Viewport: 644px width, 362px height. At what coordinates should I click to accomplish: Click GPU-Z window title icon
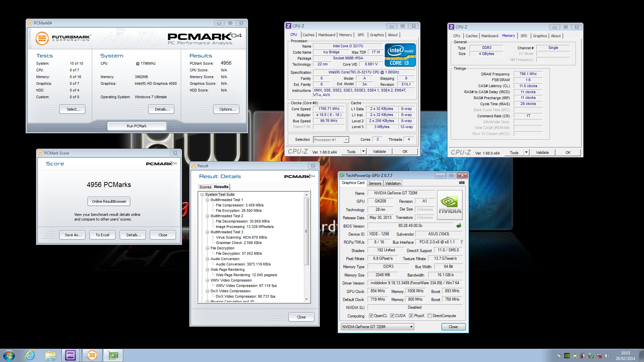(x=342, y=175)
